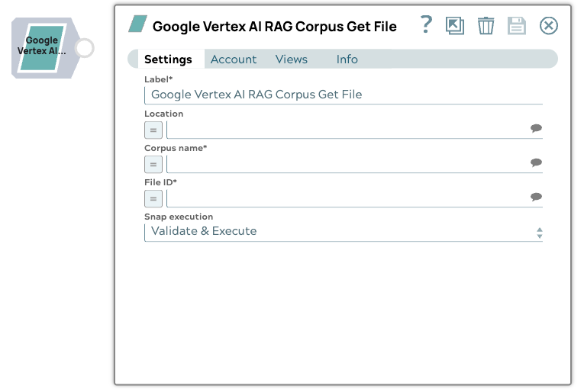Viewport: 584px width, 392px height.
Task: Enable expression toggle for Corpus name
Action: (x=153, y=164)
